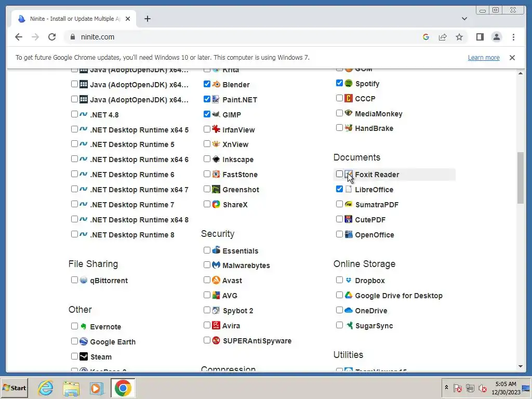
Task: Check the MediaMonkey checkbox
Action: [x=339, y=113]
